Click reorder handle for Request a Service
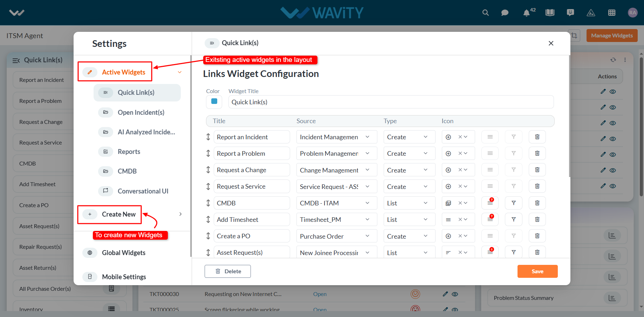Image resolution: width=644 pixels, height=317 pixels. point(208,186)
